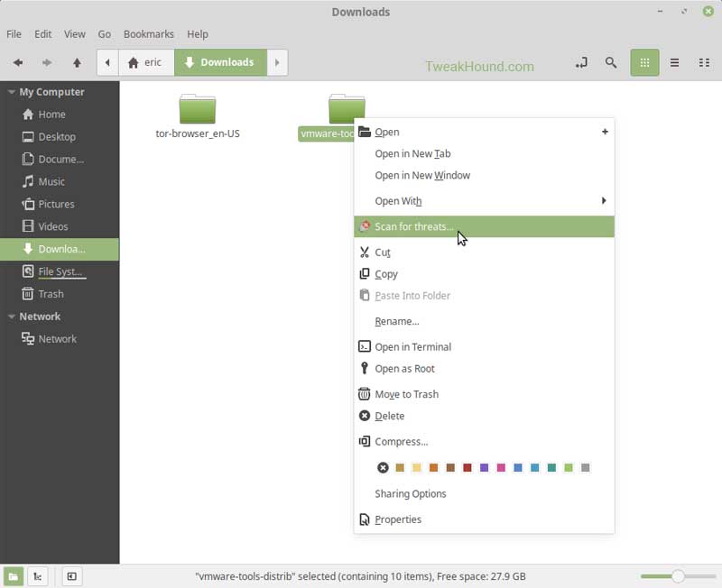Open Documents in the sidebar

click(60, 160)
